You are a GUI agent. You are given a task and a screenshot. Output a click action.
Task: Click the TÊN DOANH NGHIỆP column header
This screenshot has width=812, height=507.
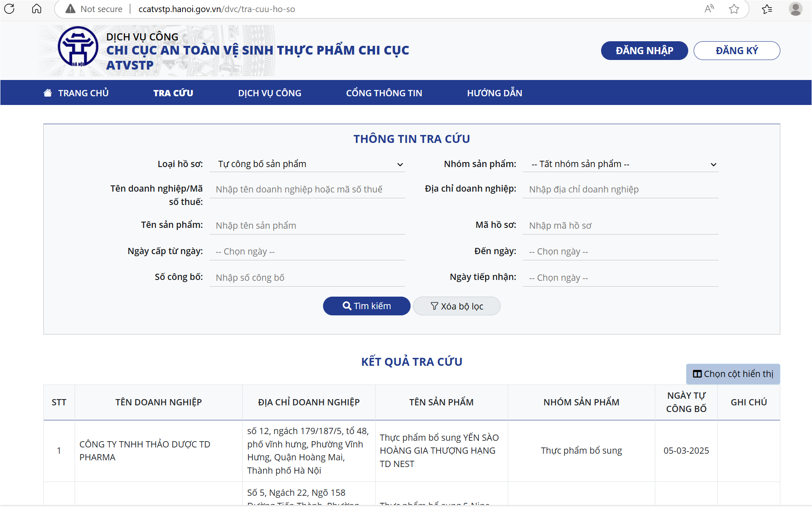pyautogui.click(x=158, y=402)
